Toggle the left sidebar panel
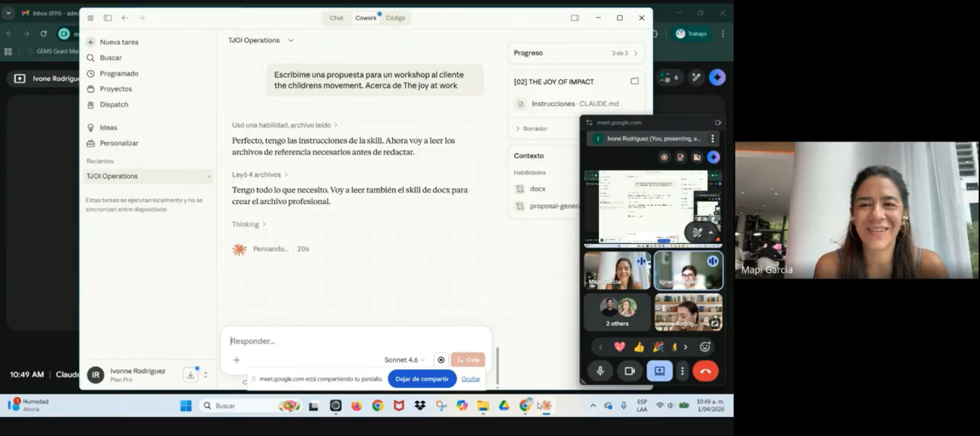Image resolution: width=980 pixels, height=436 pixels. pos(108,18)
